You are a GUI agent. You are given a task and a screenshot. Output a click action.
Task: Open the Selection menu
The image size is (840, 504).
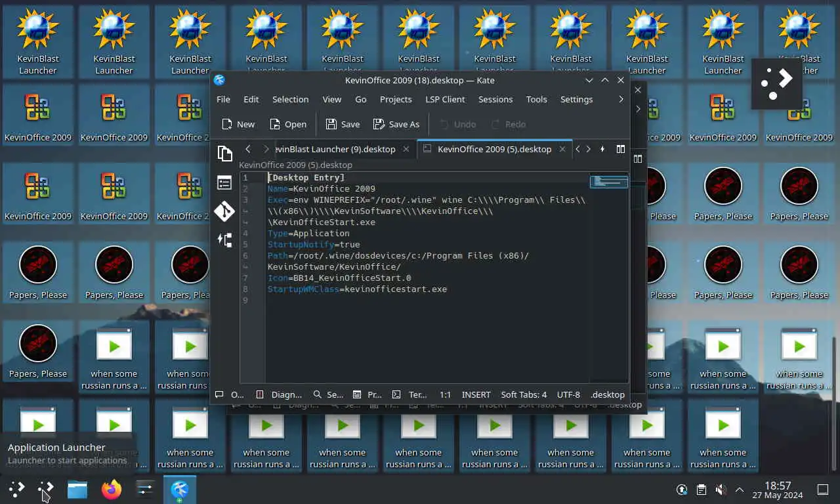tap(290, 99)
